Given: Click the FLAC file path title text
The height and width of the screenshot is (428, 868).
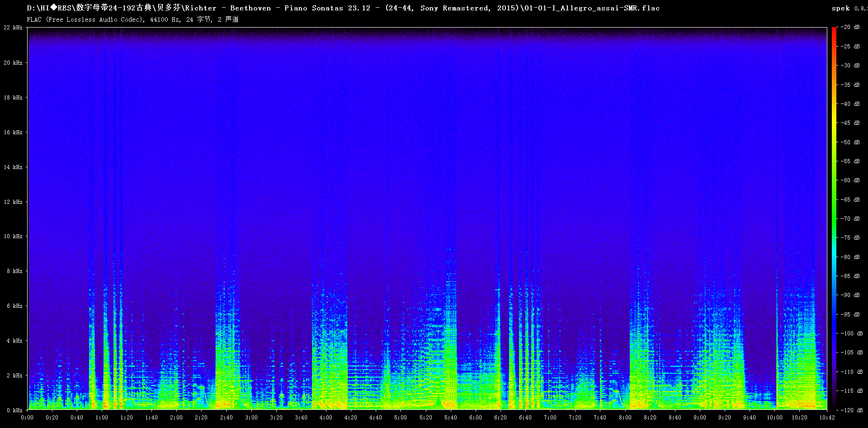Looking at the screenshot, I should [x=343, y=8].
